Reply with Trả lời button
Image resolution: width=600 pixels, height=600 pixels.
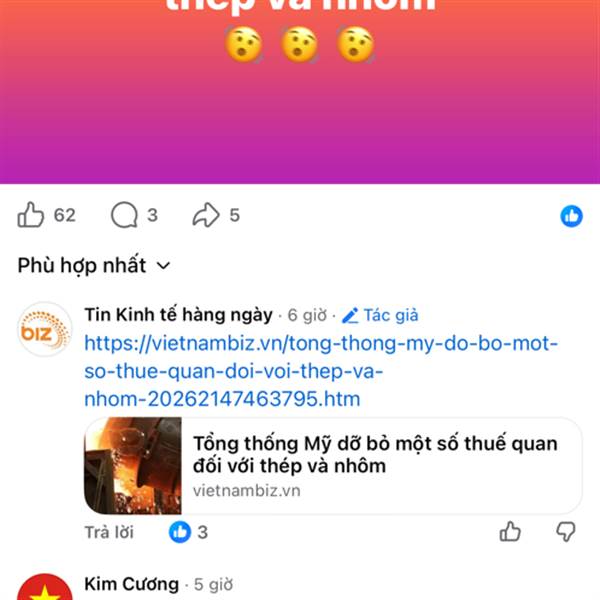coord(109,532)
